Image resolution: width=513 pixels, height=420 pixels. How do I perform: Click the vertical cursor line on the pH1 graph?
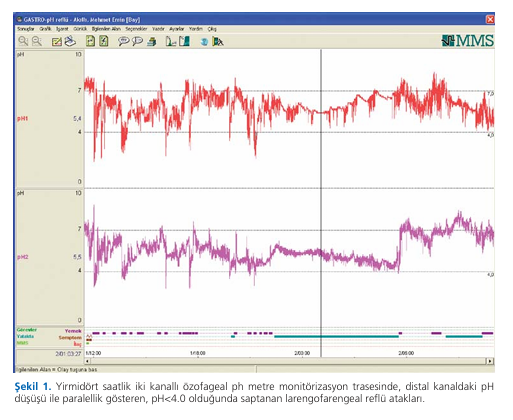321,118
